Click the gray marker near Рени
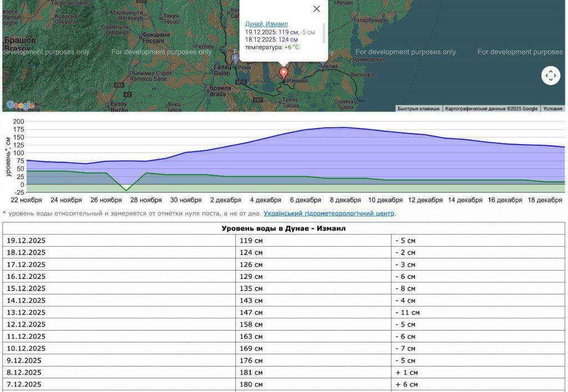The width and height of the screenshot is (568, 392). (x=236, y=58)
